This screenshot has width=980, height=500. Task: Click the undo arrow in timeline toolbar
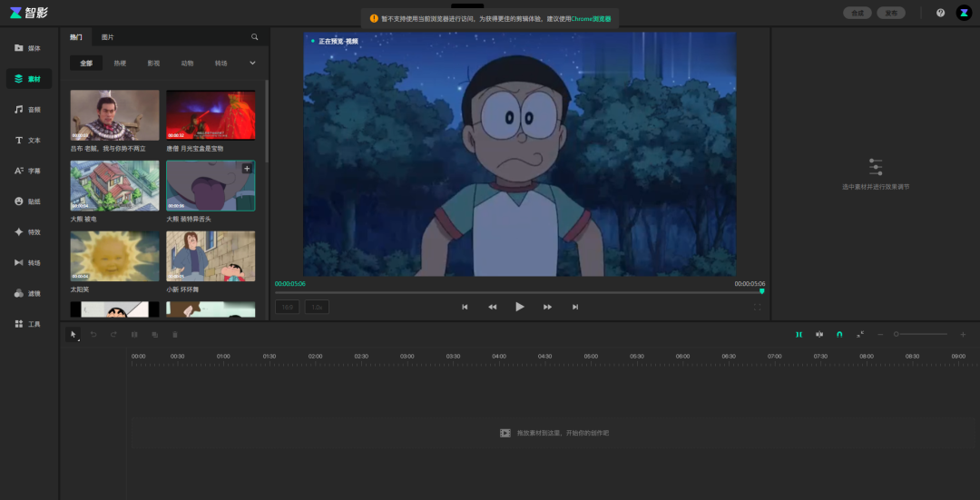pyautogui.click(x=93, y=334)
